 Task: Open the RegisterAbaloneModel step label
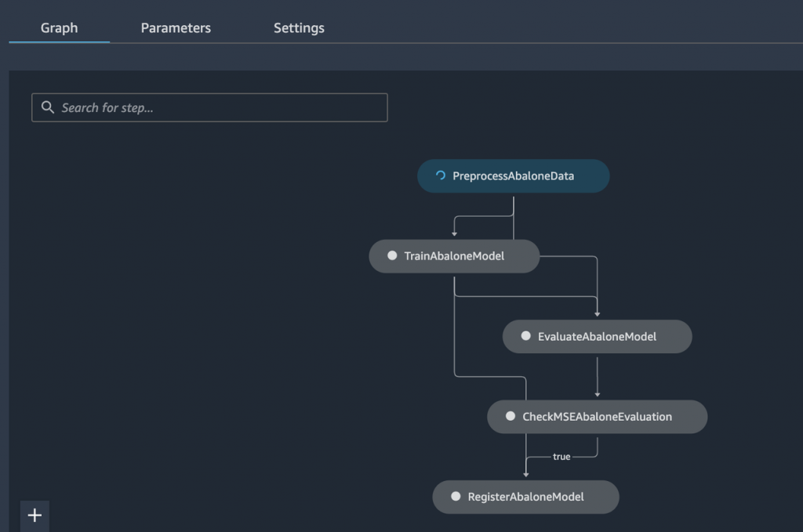click(525, 497)
